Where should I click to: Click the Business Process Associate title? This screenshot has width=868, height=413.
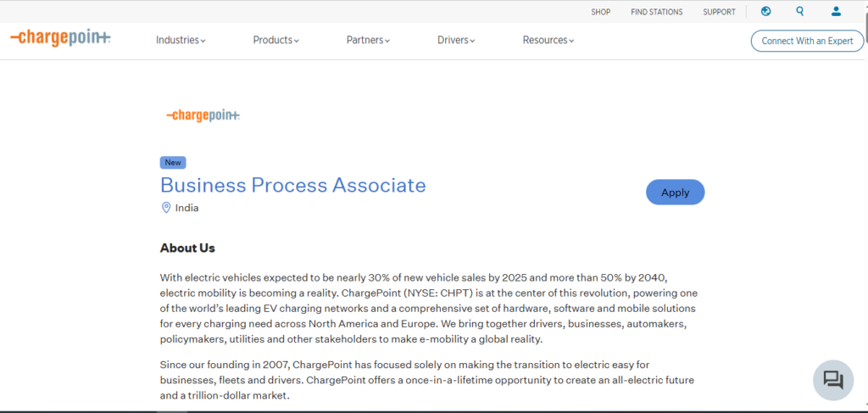click(x=292, y=185)
